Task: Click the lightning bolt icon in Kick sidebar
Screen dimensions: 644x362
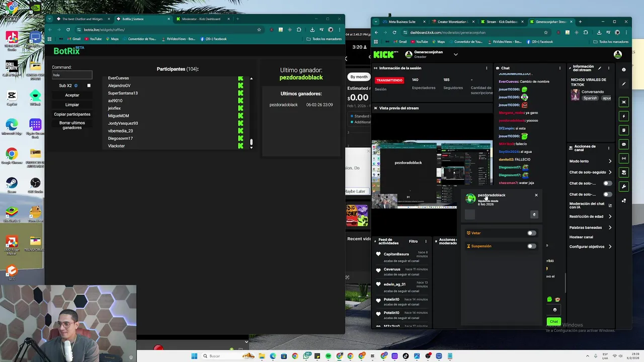Action: point(624,116)
